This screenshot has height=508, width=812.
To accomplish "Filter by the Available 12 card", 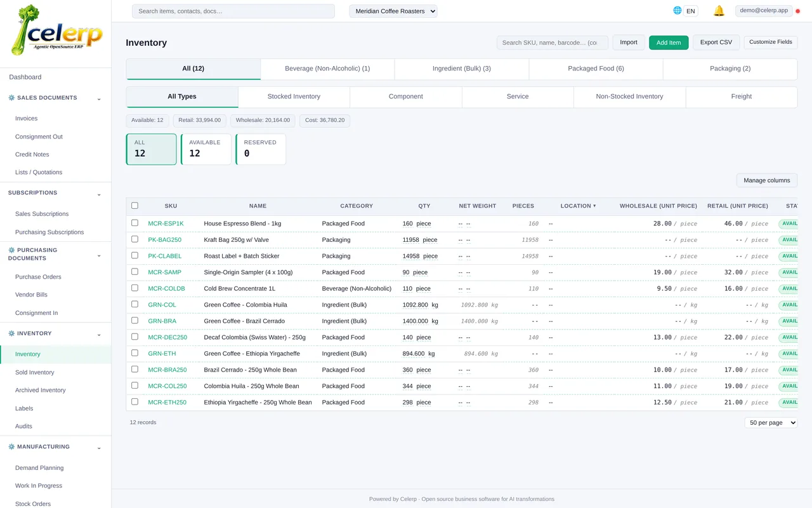I will tap(206, 149).
